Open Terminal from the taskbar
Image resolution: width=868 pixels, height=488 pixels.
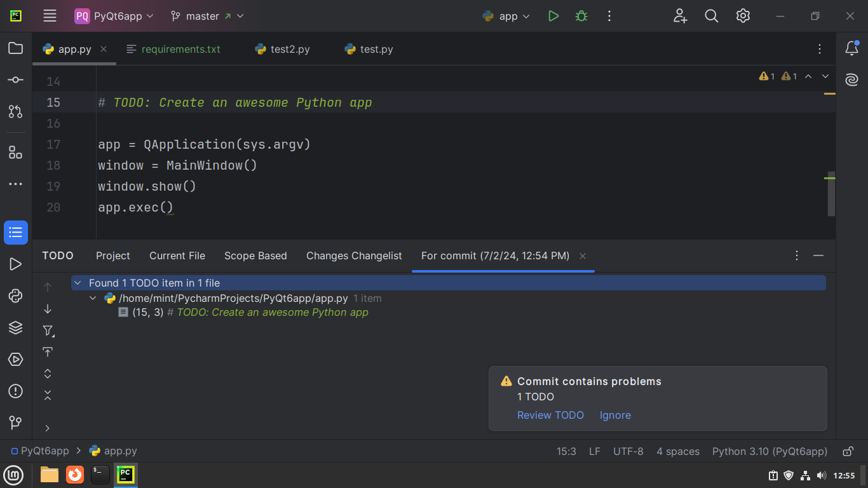[x=100, y=475]
